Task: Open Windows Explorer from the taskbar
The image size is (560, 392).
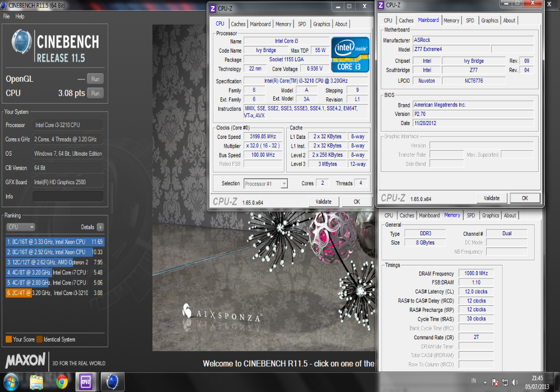Action: [x=36, y=382]
